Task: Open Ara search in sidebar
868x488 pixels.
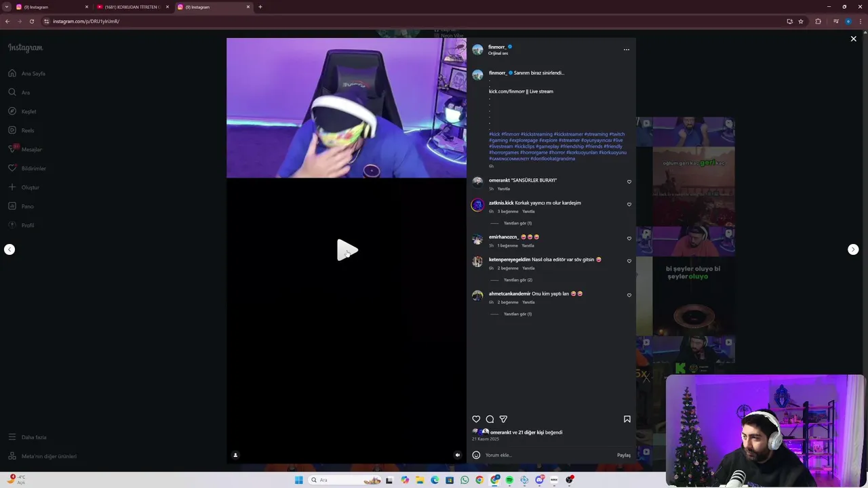Action: [19, 92]
